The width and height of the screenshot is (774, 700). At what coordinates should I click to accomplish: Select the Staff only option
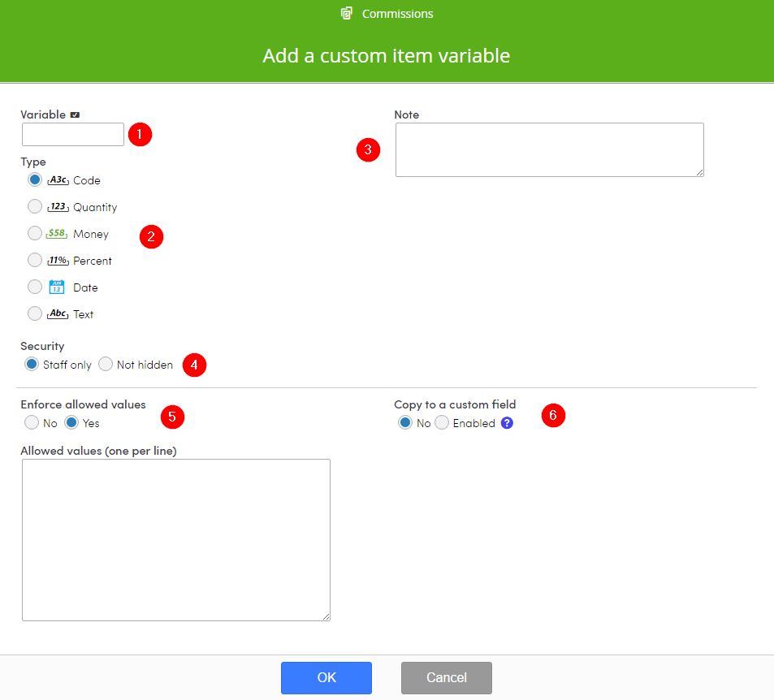[x=32, y=365]
